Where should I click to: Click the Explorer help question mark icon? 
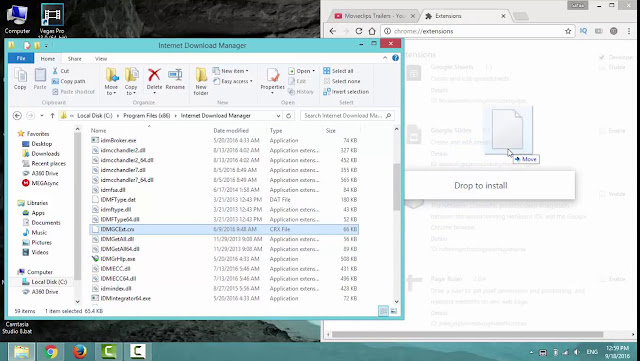395,58
